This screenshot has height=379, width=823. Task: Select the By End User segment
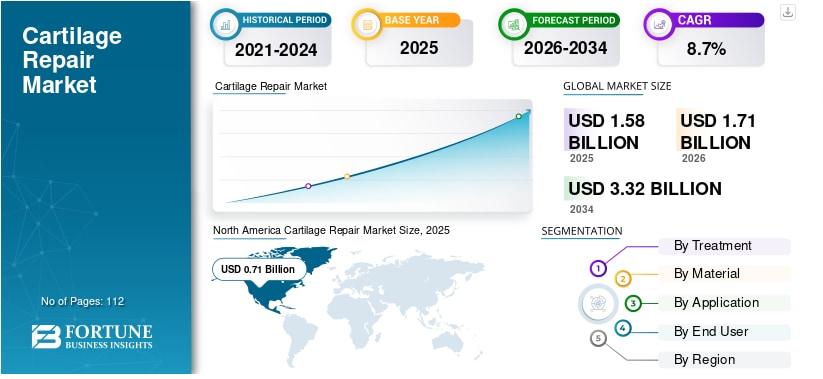point(724,332)
